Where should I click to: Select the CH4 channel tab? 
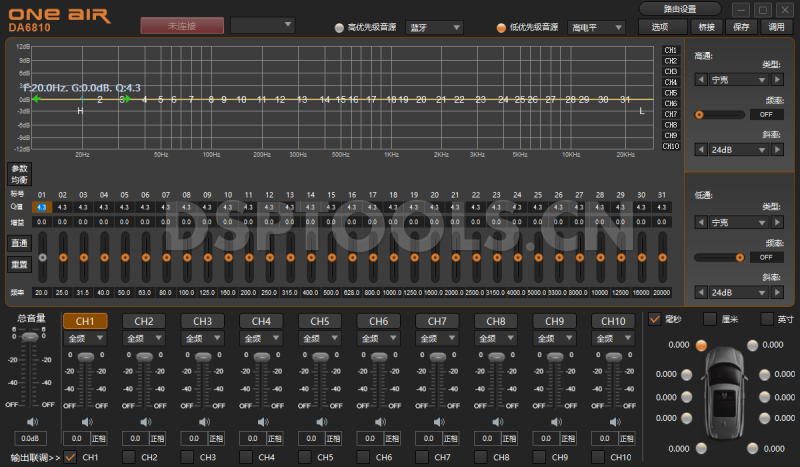click(261, 321)
